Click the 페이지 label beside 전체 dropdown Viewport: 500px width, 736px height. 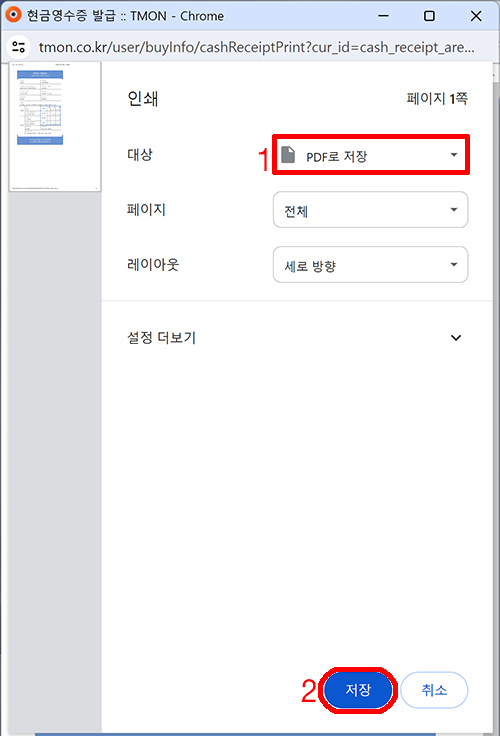[146, 209]
